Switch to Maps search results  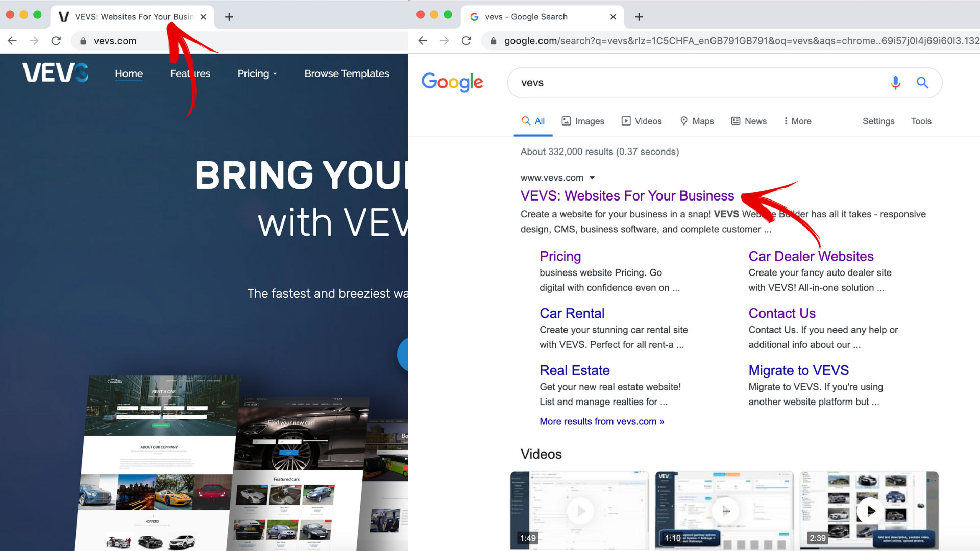pyautogui.click(x=697, y=121)
